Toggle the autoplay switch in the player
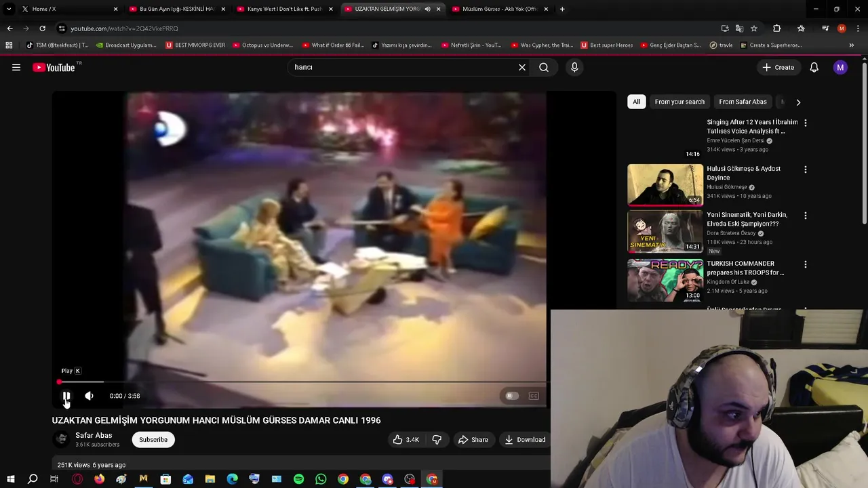 click(512, 396)
